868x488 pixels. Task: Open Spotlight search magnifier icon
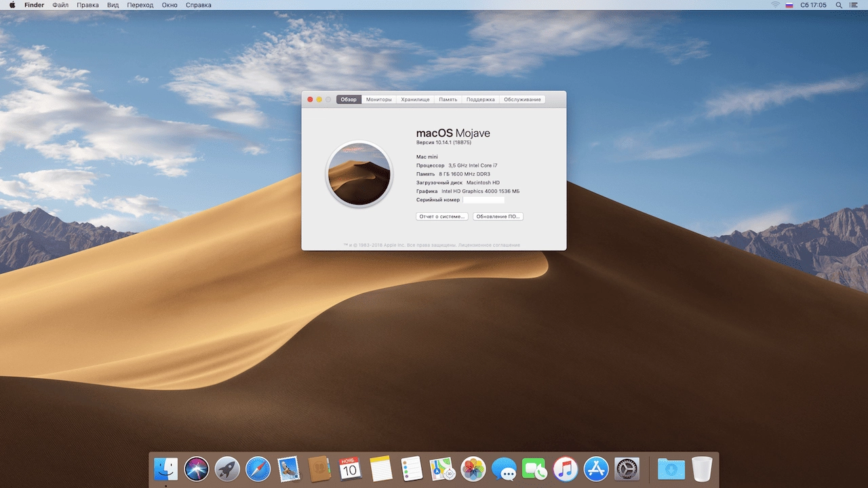(x=839, y=5)
